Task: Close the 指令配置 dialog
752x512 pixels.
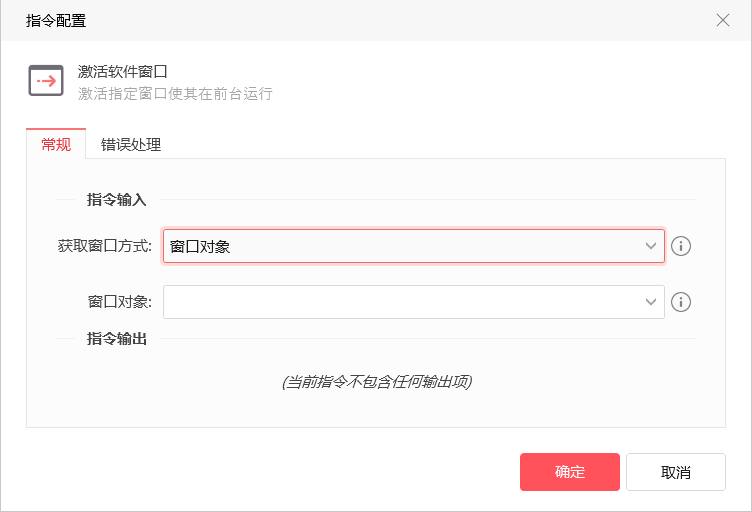Action: [x=723, y=20]
